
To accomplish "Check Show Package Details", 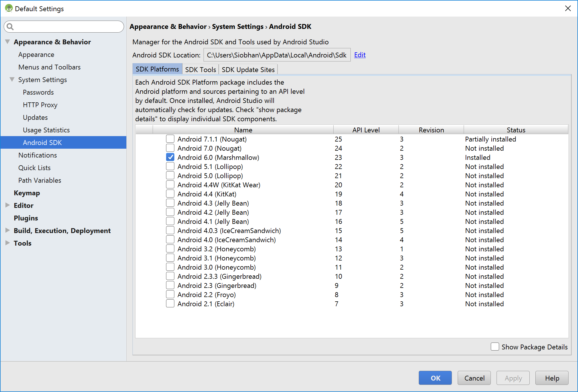I will point(495,347).
